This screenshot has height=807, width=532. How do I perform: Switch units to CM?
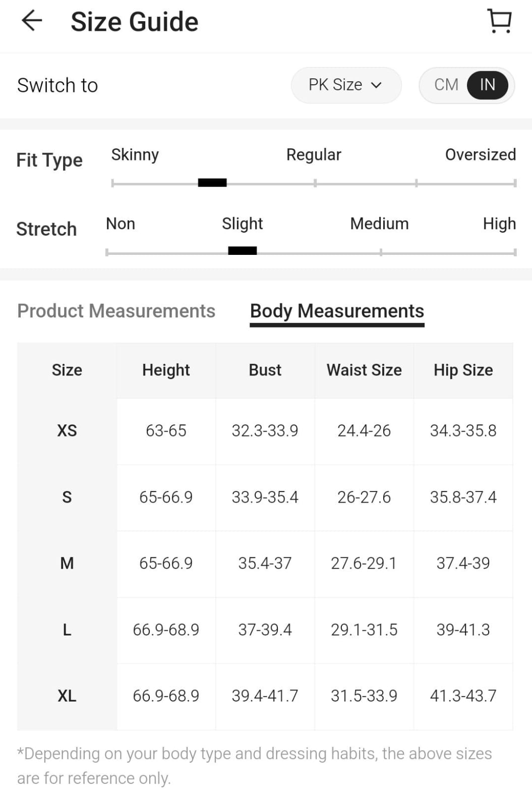tap(446, 85)
